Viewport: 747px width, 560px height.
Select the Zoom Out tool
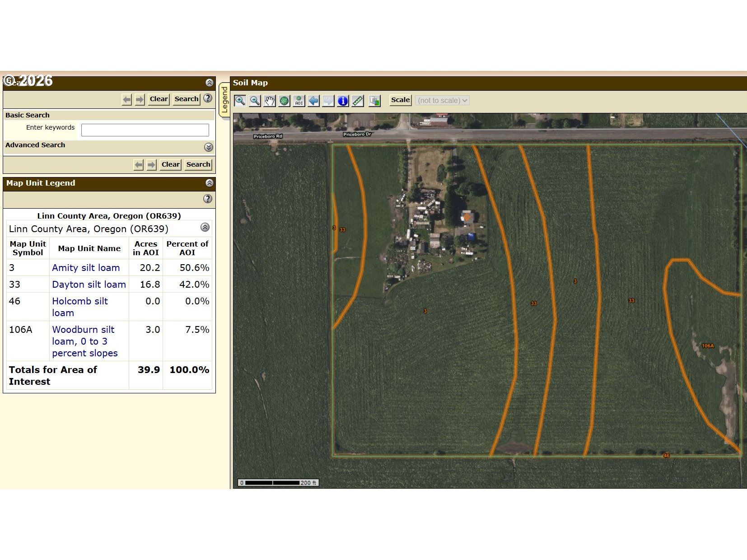pos(255,101)
